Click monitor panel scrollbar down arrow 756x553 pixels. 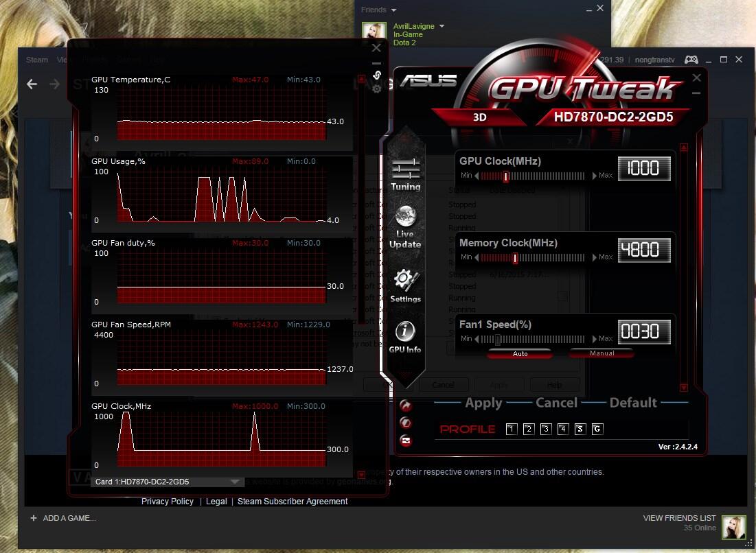tap(362, 475)
